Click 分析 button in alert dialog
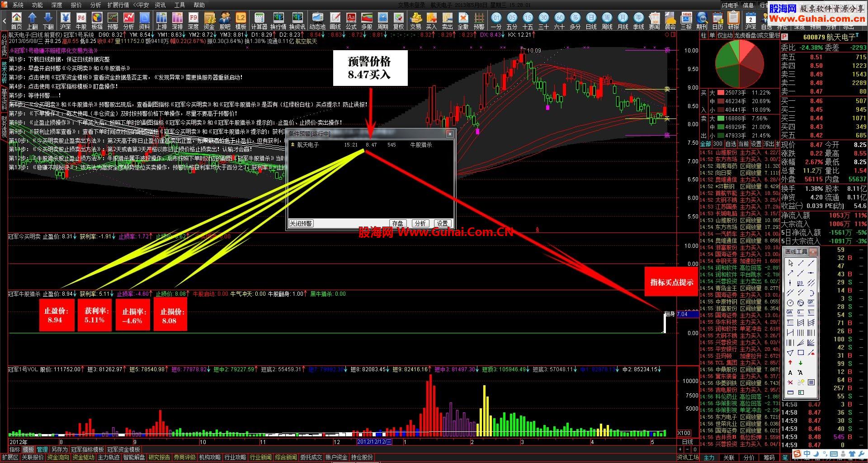 coord(420,223)
